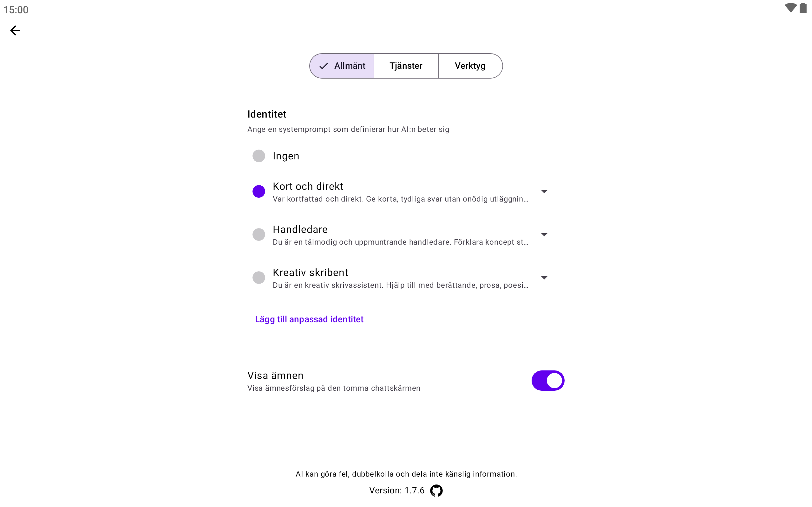Image resolution: width=812 pixels, height=507 pixels.
Task: Expand the Kreativ skribent prompt details
Action: [544, 278]
